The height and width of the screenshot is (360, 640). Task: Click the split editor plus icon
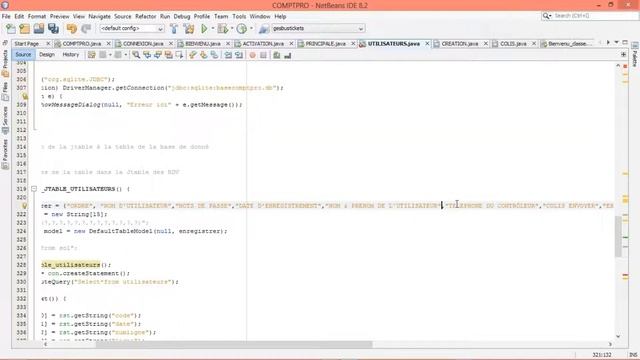[x=623, y=55]
